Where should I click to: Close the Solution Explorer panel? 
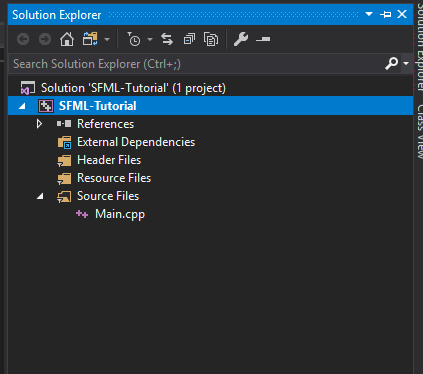402,14
